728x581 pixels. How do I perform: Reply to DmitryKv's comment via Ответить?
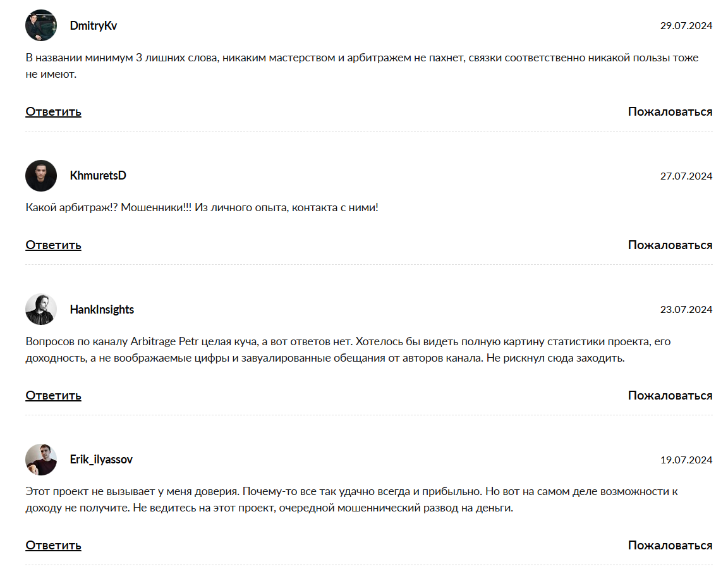tap(53, 112)
